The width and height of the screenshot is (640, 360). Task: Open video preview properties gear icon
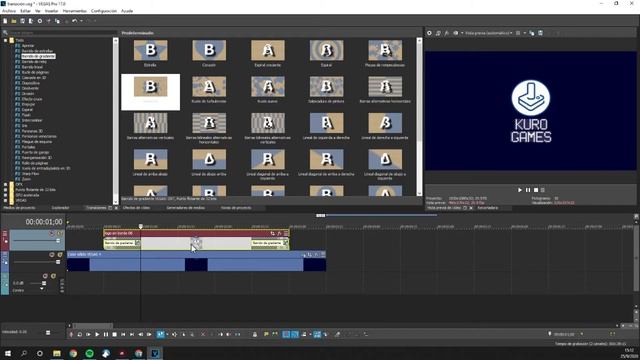pyautogui.click(x=429, y=33)
